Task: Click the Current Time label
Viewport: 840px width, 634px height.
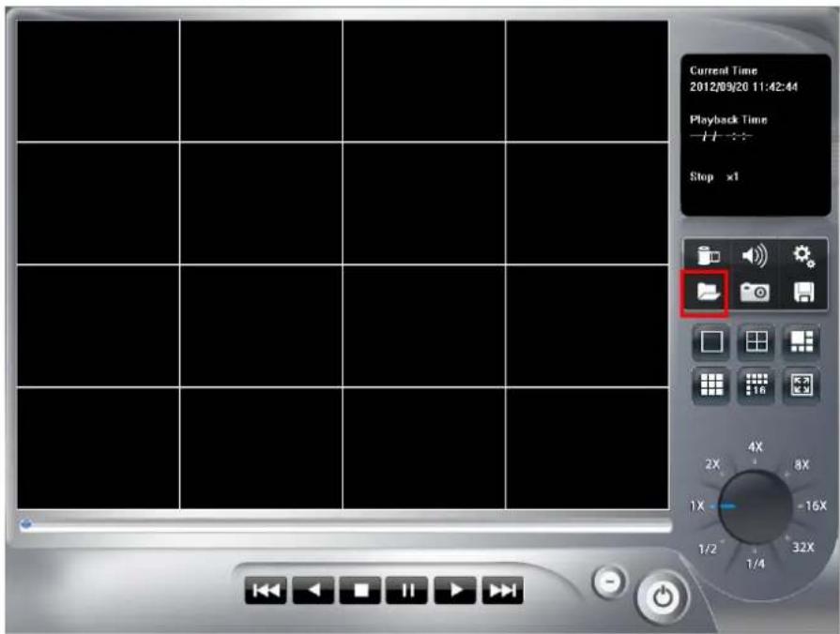Action: [x=724, y=70]
